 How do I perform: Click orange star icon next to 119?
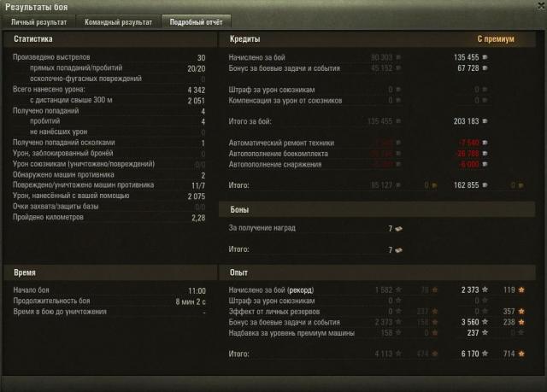(521, 290)
